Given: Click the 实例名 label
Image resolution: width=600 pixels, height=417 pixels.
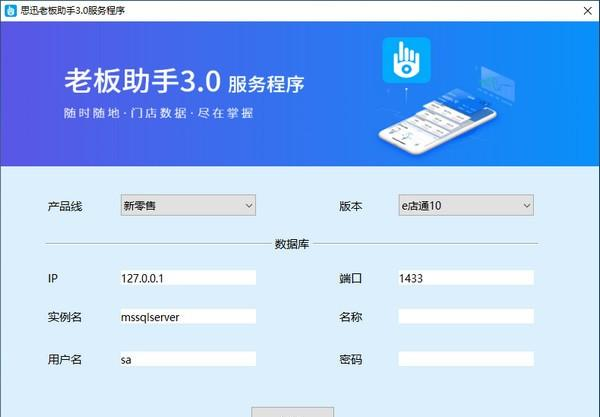Looking at the screenshot, I should (x=65, y=317).
